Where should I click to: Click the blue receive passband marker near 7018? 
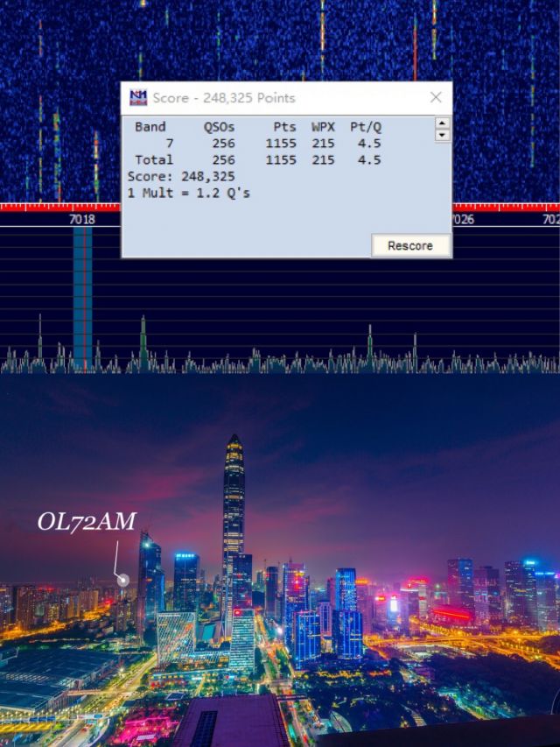83,299
